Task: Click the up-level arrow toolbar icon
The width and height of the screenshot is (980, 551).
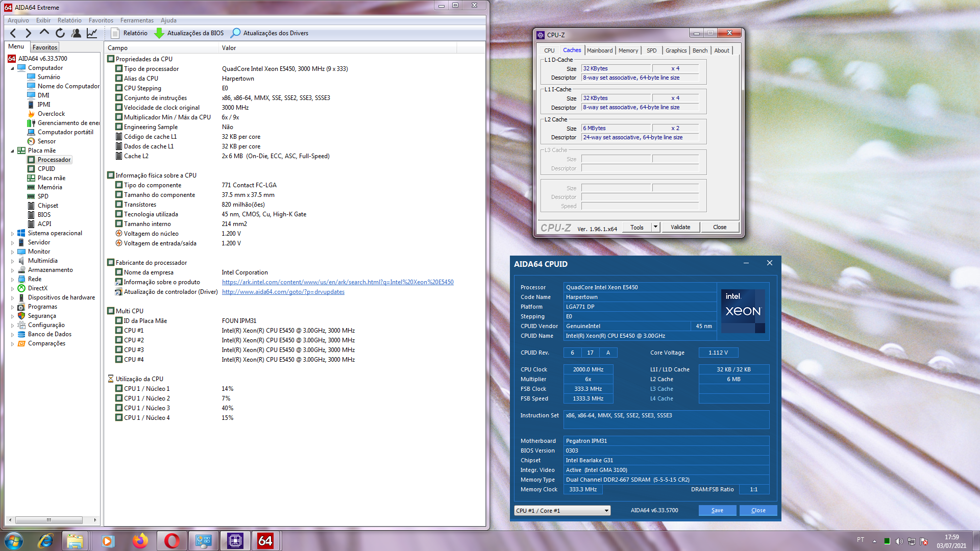Action: point(44,33)
